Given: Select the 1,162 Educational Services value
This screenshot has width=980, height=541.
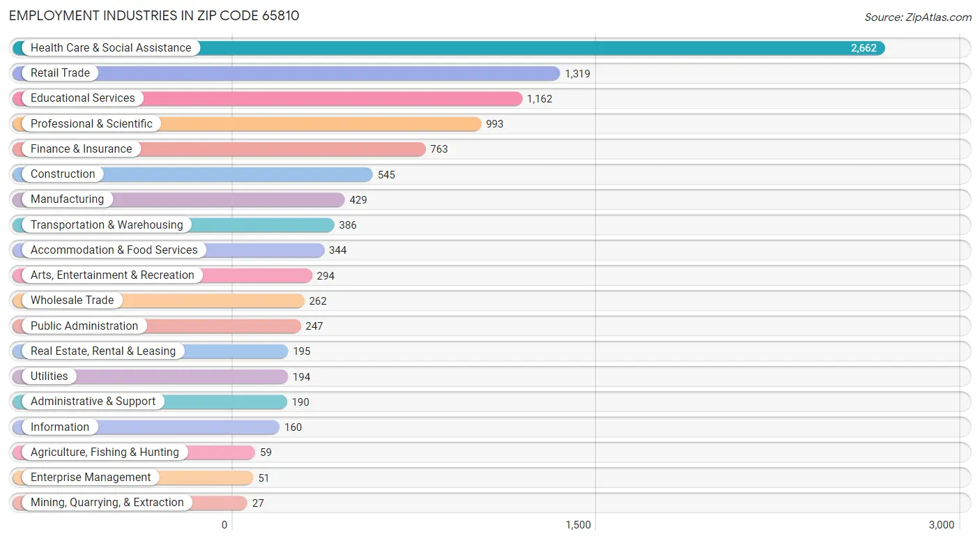Looking at the screenshot, I should (x=539, y=99).
